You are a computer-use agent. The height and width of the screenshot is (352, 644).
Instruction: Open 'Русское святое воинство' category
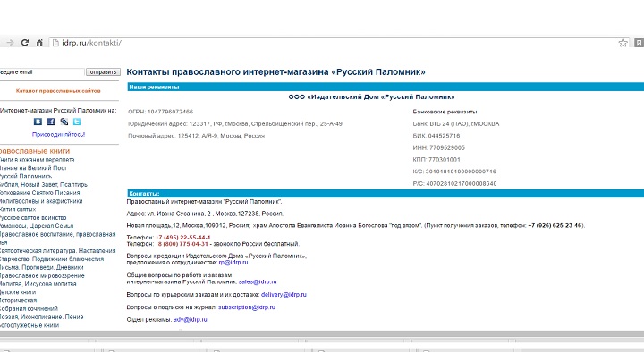(33, 217)
